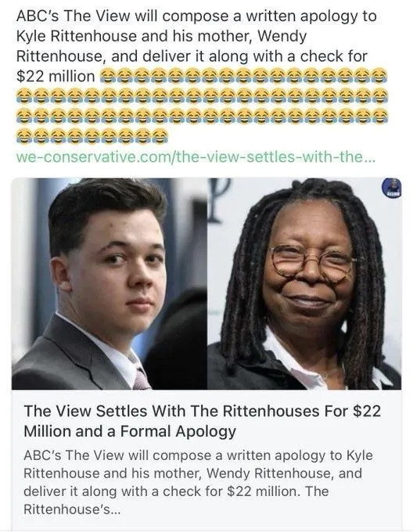Click "Kyle Rittenhouse and his mother, Wendy" post line
The height and width of the screenshot is (532, 413).
pos(161,36)
